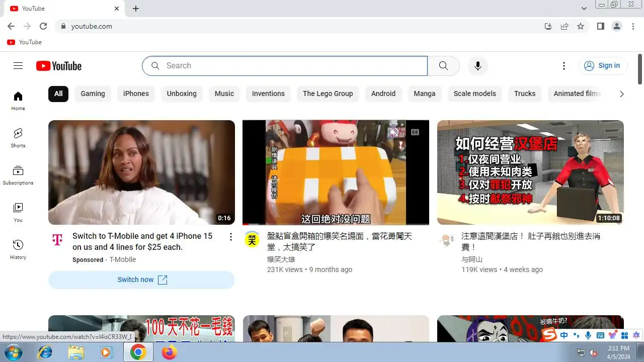Click the Switch now ad button
This screenshot has height=362, width=644.
point(141,280)
